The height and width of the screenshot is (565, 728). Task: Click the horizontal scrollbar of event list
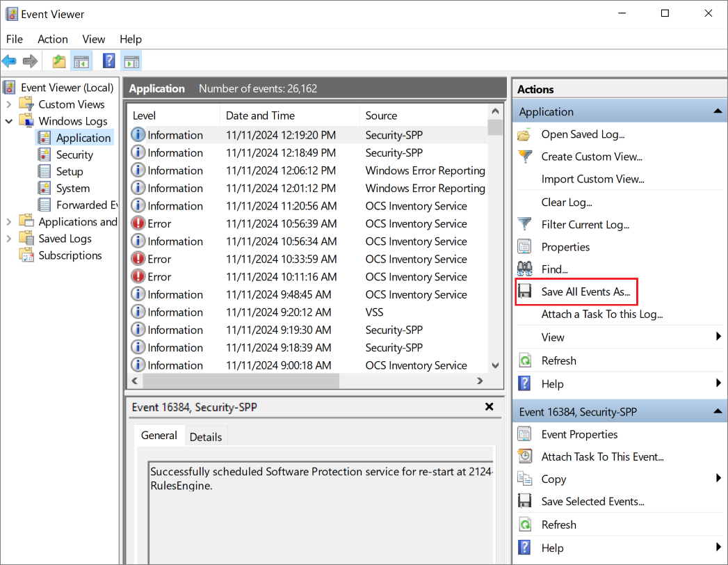(x=241, y=381)
